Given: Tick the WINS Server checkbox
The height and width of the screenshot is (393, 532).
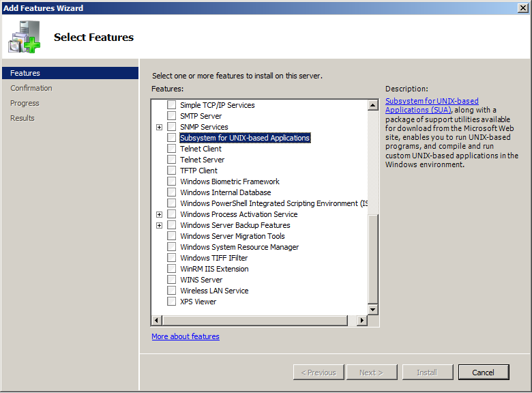Looking at the screenshot, I should (172, 279).
